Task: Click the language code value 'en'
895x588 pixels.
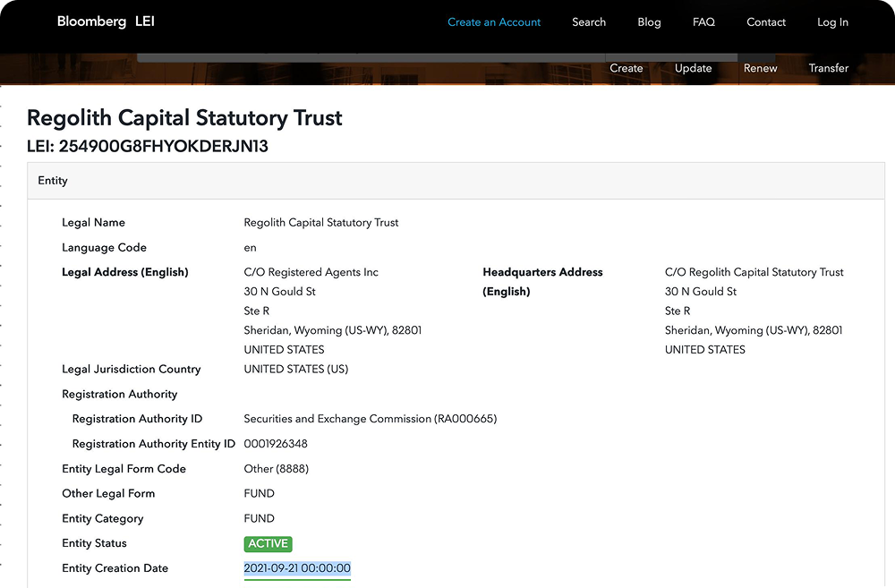Action: 250,248
